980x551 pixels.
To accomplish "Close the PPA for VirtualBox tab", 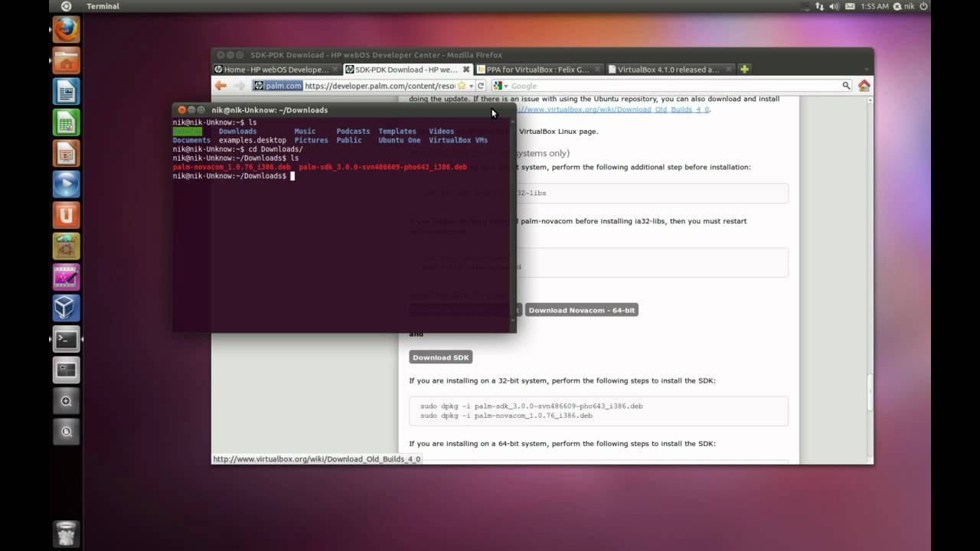I will tap(598, 70).
